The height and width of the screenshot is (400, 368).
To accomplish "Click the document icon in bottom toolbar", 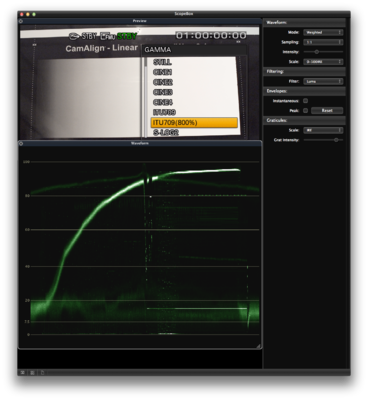I will pyautogui.click(x=42, y=373).
